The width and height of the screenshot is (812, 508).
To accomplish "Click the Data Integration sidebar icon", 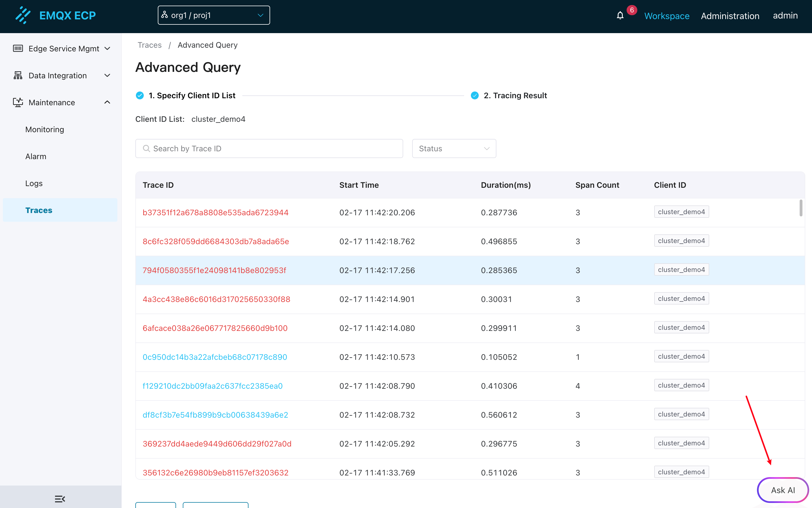I will (x=18, y=75).
